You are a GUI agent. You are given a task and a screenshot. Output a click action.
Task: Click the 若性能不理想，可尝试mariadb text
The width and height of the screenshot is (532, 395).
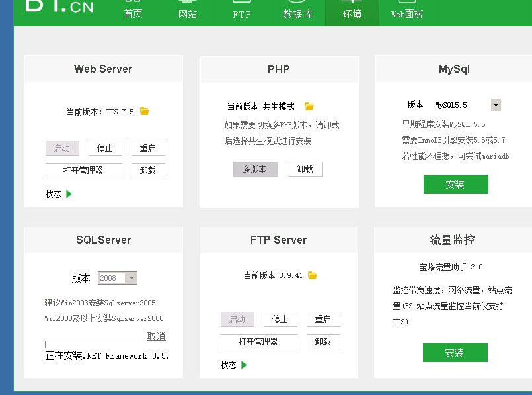[x=455, y=157]
